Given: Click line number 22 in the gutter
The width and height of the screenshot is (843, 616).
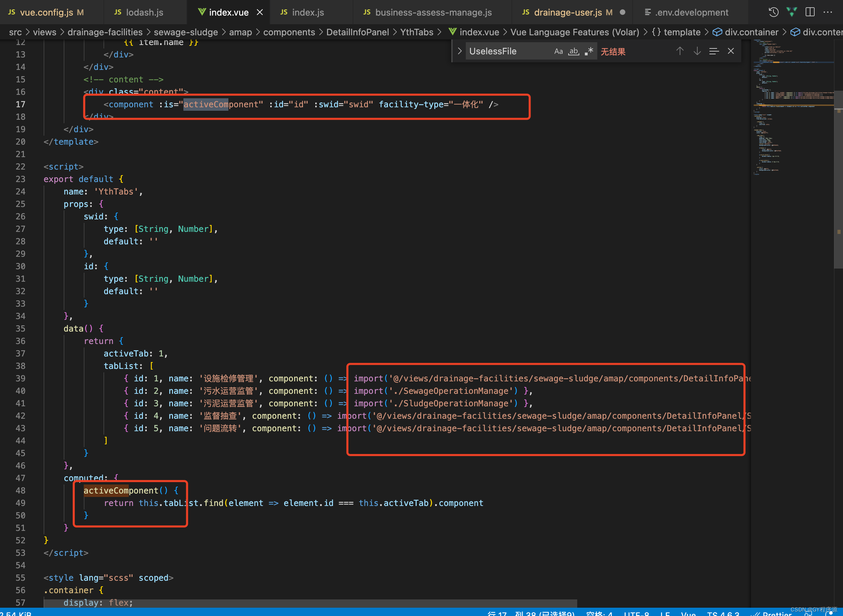Looking at the screenshot, I should pos(20,167).
